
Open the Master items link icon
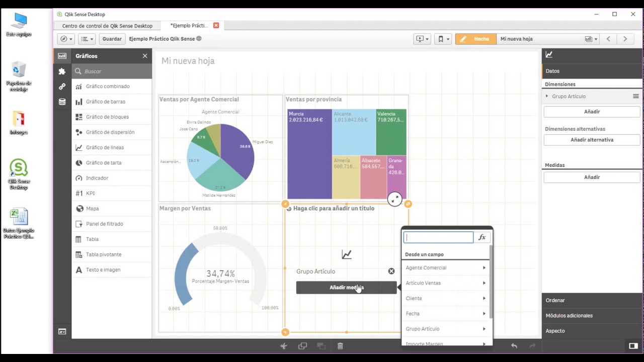tap(62, 86)
